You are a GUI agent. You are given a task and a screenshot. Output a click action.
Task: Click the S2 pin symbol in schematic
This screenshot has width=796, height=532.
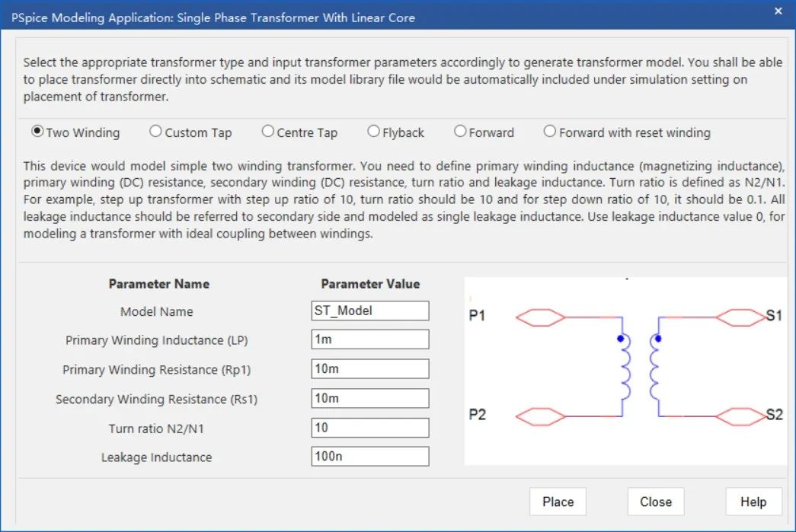point(741,416)
